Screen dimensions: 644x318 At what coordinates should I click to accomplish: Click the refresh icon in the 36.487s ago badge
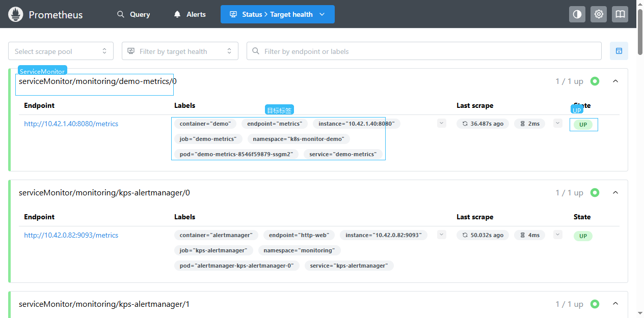tap(465, 124)
